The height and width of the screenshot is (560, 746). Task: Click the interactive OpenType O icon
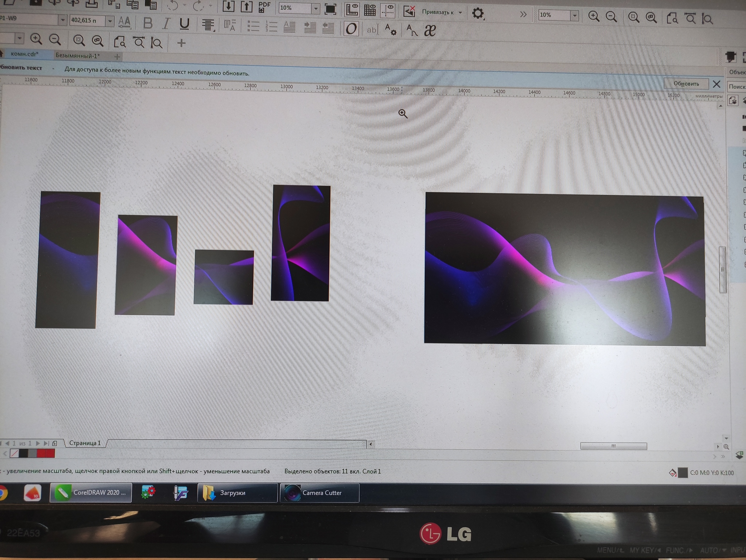click(351, 29)
